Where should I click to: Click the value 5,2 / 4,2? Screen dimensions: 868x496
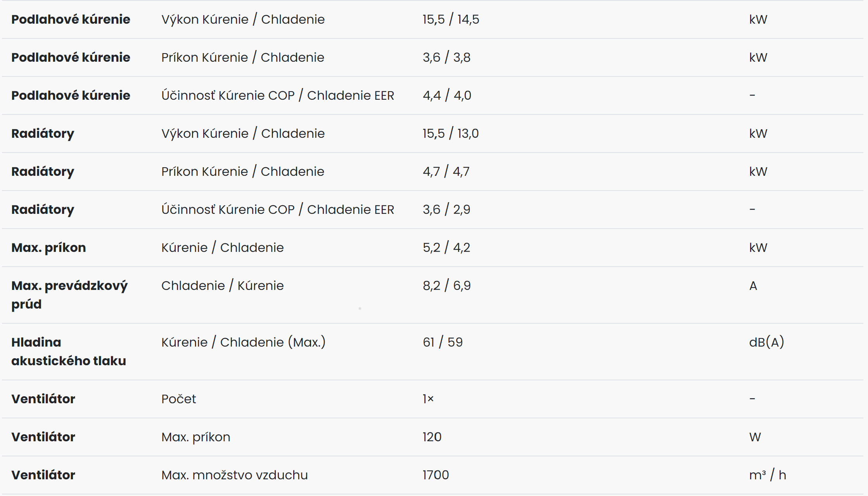point(446,248)
